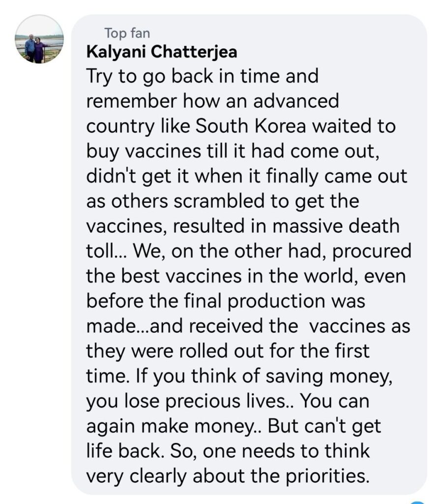
Task: Click the phrase 'rolled out for the first'
Action: click(x=274, y=350)
